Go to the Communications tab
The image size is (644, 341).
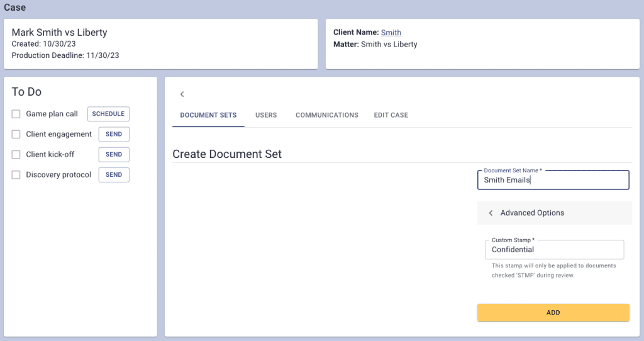(x=326, y=115)
